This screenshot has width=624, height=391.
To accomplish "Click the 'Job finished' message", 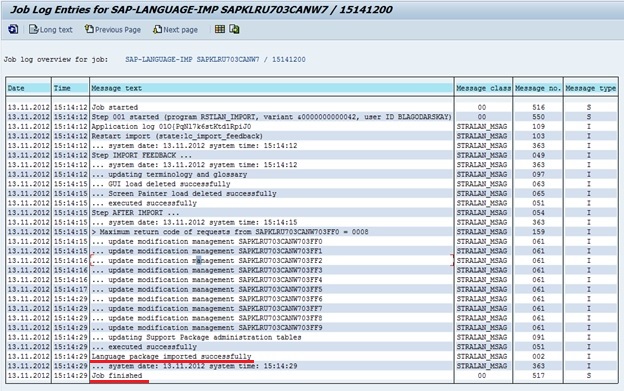I will pos(117,375).
